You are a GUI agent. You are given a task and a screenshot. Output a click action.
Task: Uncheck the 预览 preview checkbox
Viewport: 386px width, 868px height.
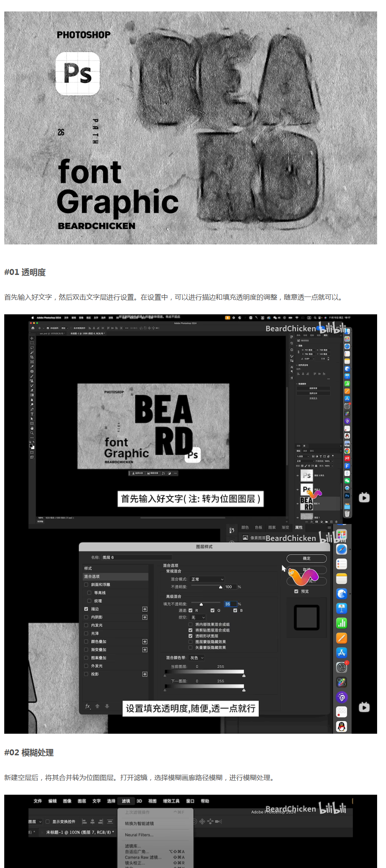click(297, 591)
